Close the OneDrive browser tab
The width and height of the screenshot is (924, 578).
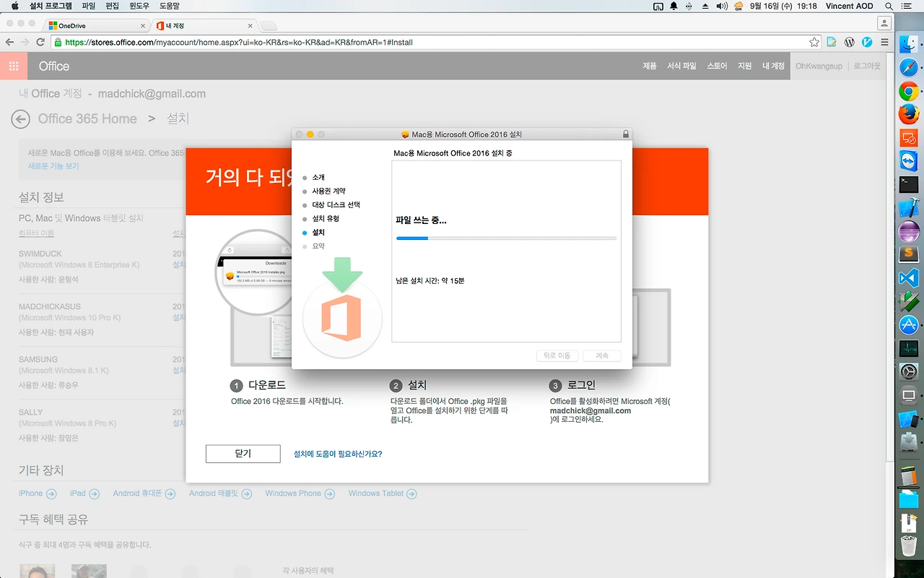pos(142,25)
